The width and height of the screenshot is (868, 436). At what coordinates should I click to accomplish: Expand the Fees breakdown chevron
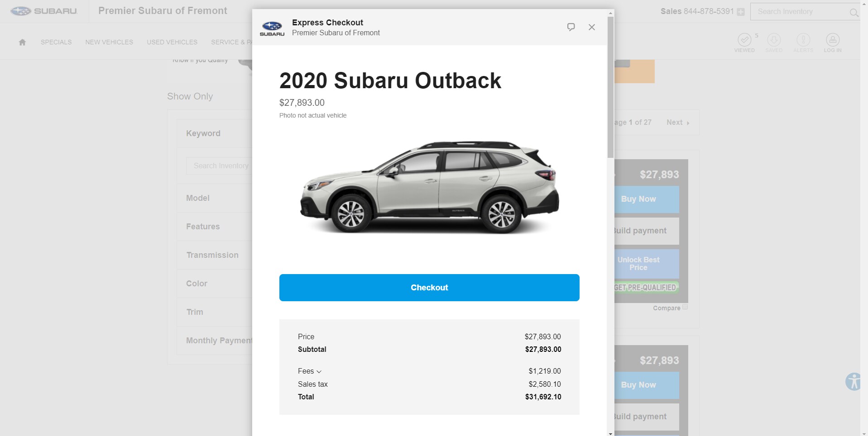point(319,372)
